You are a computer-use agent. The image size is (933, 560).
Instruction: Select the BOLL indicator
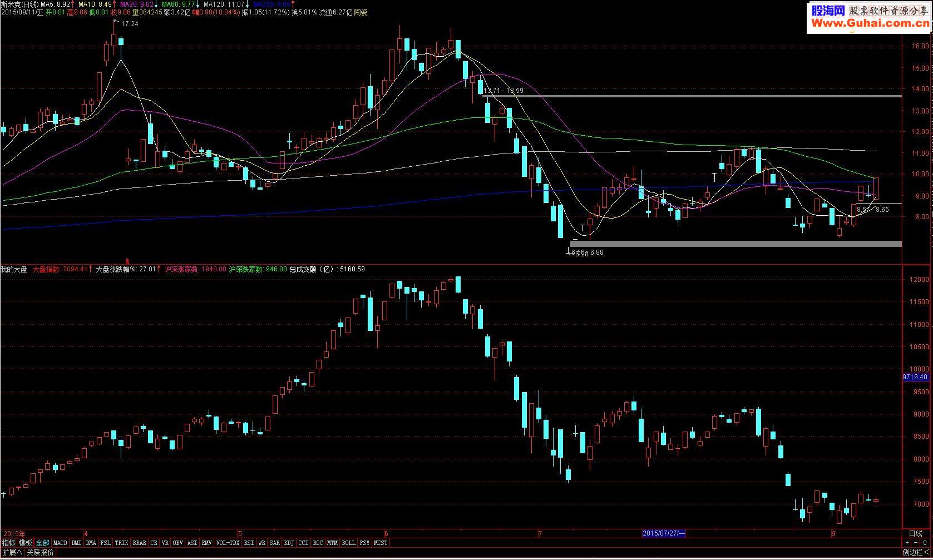point(349,543)
